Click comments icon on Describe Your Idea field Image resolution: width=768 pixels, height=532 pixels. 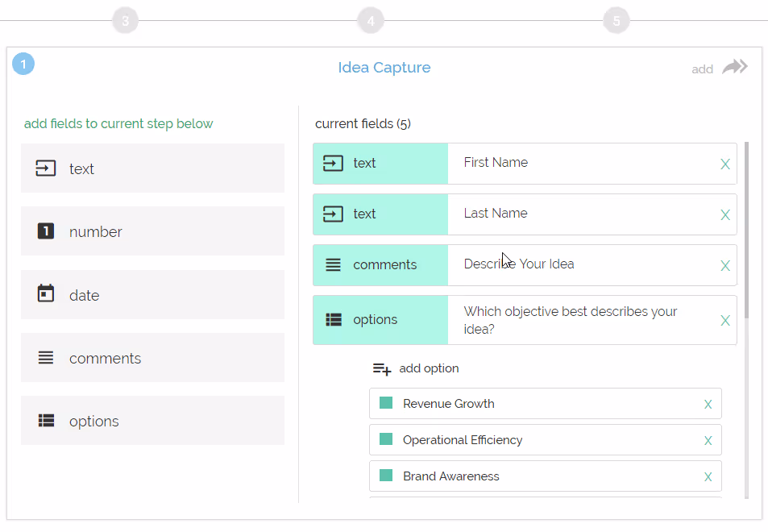point(333,264)
